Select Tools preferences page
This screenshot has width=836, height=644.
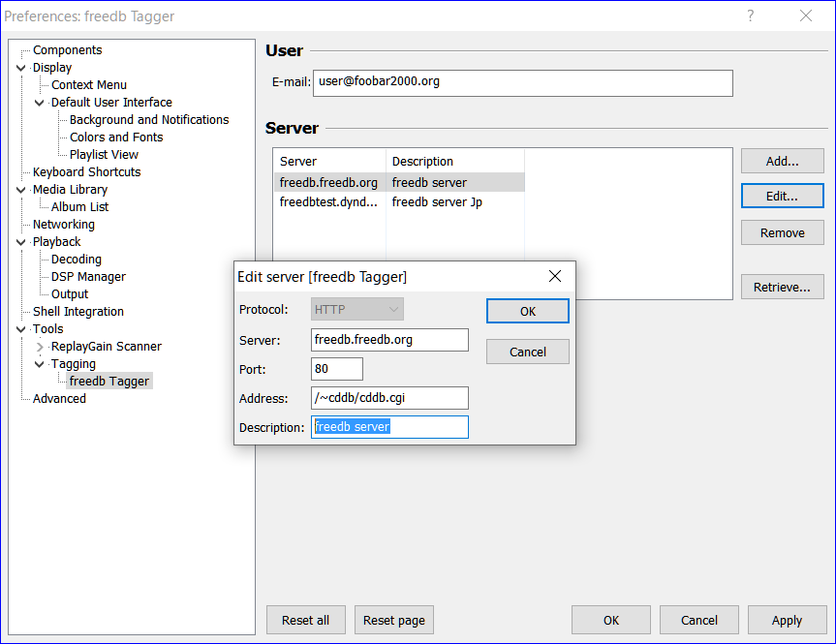(x=48, y=329)
